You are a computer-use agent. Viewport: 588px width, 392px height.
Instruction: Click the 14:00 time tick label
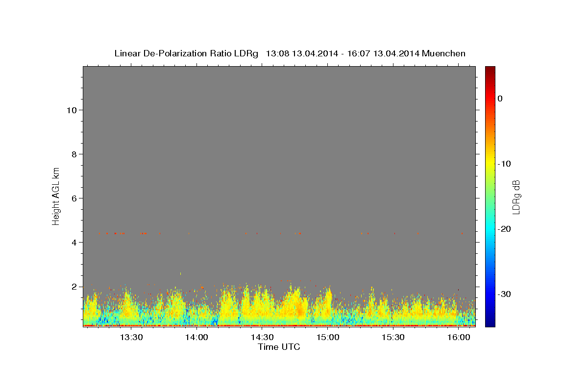(196, 337)
